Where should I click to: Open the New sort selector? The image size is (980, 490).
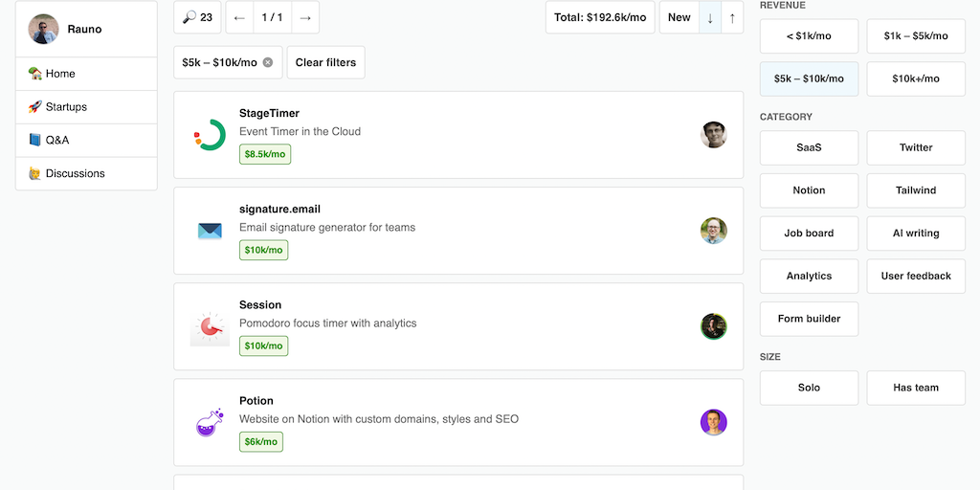coord(679,17)
